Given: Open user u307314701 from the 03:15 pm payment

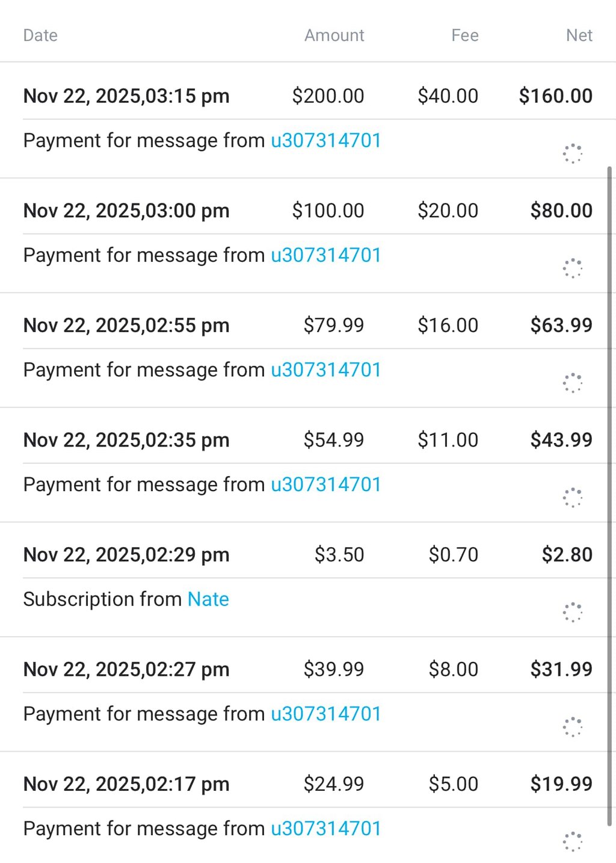Looking at the screenshot, I should click(x=325, y=141).
